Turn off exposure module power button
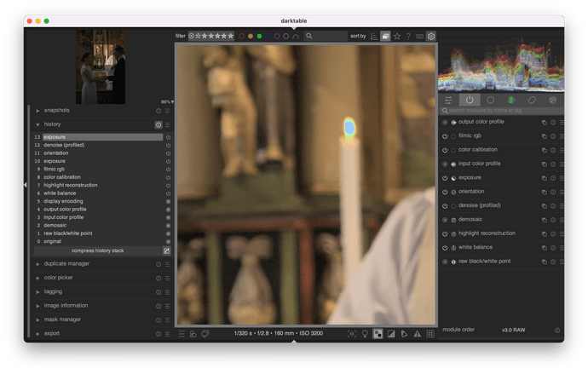 [445, 178]
